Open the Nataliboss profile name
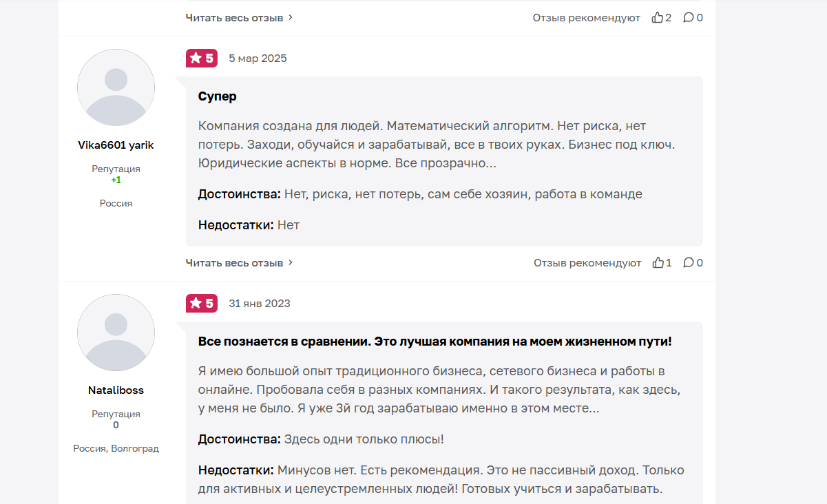Viewport: 827px width, 504px height. pos(116,390)
